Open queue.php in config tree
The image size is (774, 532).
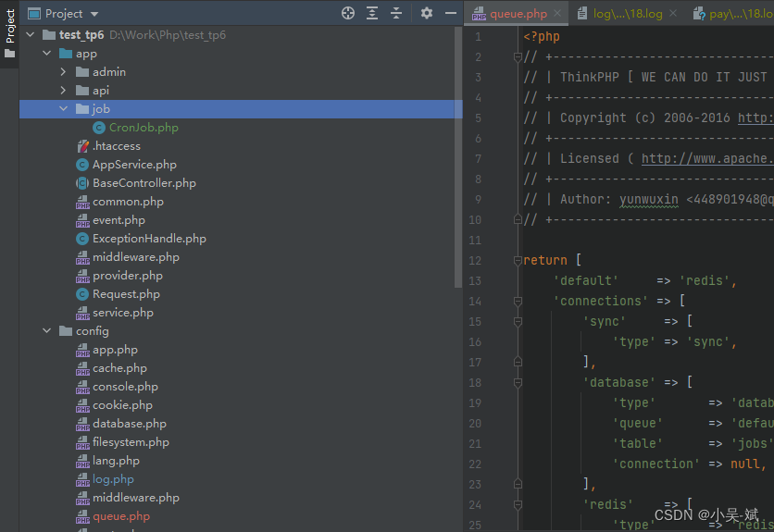pyautogui.click(x=121, y=516)
